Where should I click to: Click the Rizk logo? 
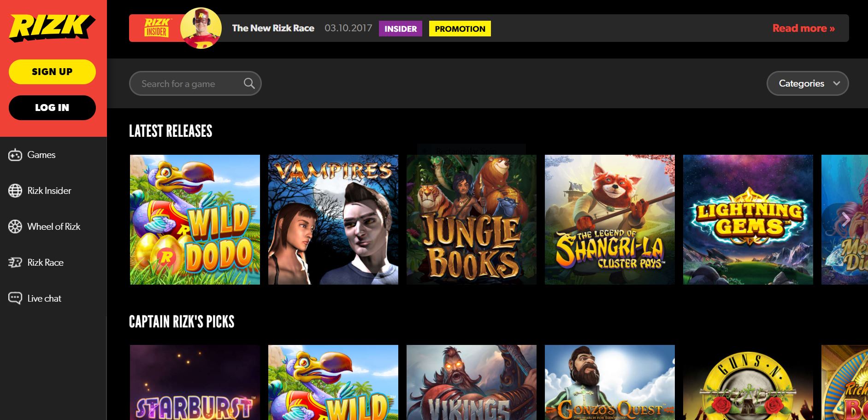(x=52, y=28)
